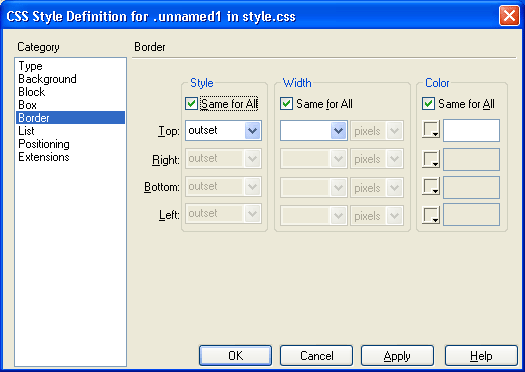Select the Block category
The height and width of the screenshot is (372, 525).
pos(70,92)
